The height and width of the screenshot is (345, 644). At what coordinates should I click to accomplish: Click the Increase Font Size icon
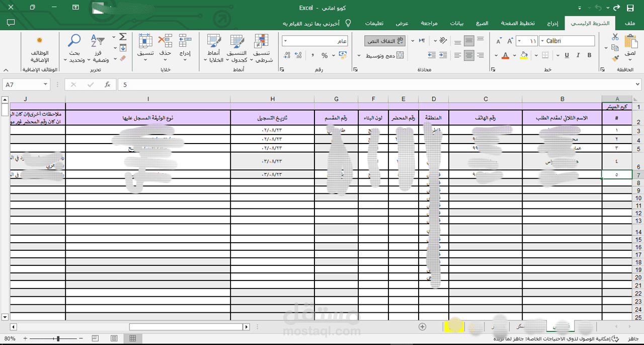click(510, 41)
